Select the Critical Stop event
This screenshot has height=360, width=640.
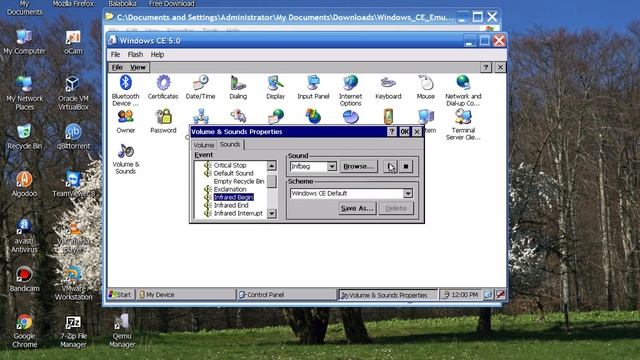[x=230, y=165]
